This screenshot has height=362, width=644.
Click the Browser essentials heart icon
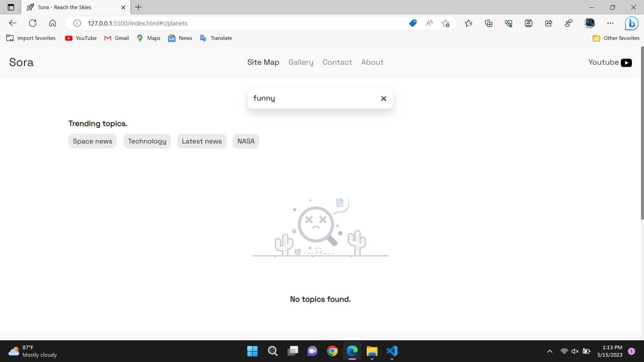(508, 23)
